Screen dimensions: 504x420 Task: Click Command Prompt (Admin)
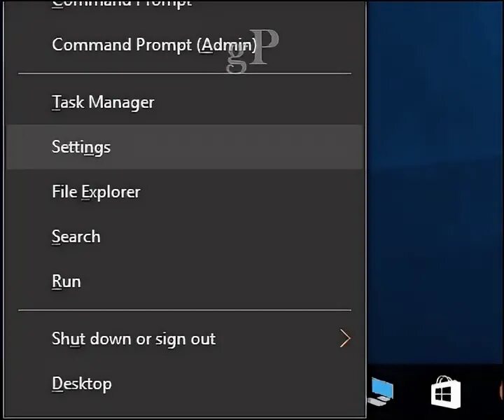[x=154, y=45]
